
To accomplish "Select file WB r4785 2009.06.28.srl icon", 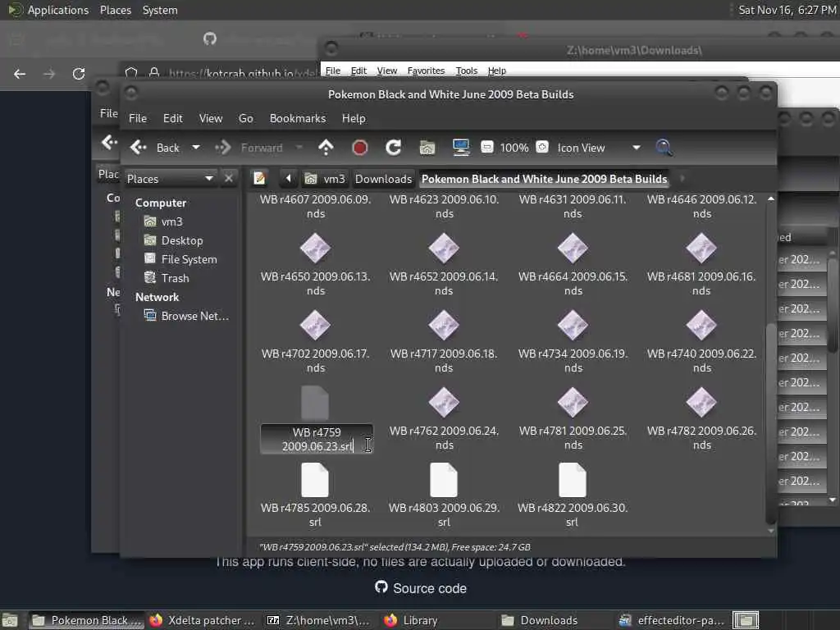I will (x=315, y=480).
